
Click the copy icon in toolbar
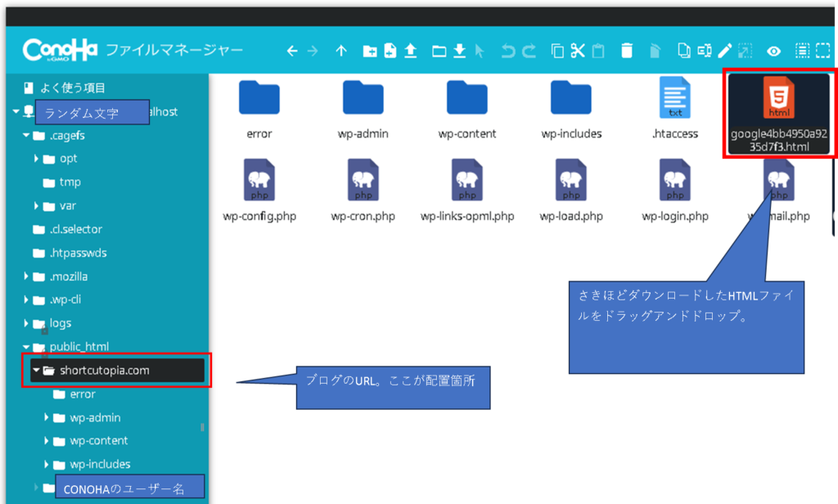coord(557,51)
